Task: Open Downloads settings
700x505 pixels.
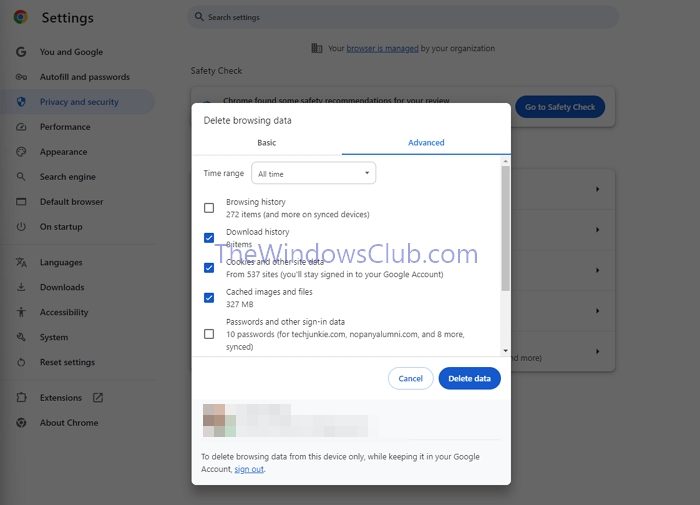Action: click(62, 287)
